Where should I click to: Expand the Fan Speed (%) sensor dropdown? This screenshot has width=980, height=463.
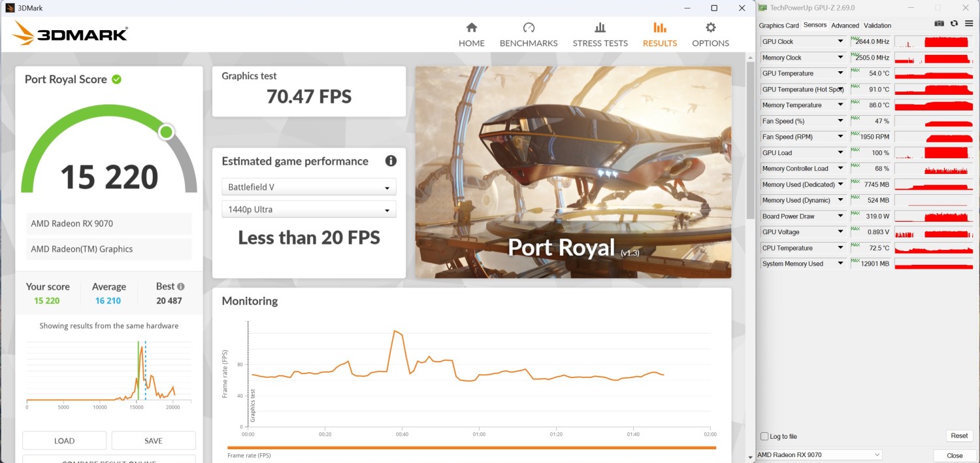[841, 121]
